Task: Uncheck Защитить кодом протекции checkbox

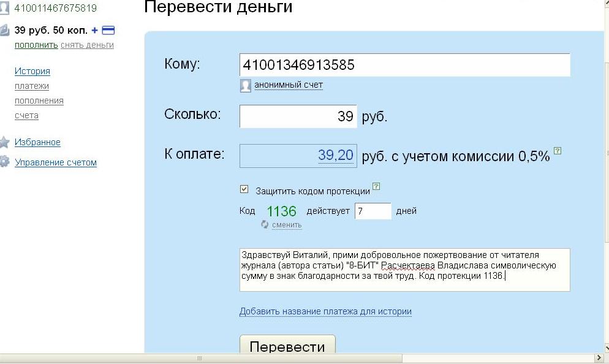Action: (244, 189)
